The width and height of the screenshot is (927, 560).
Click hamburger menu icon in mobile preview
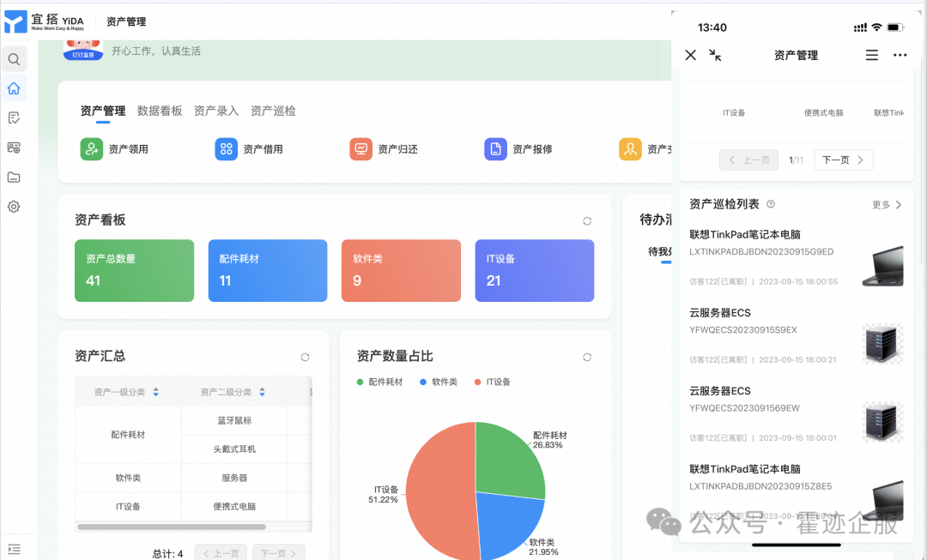pyautogui.click(x=871, y=55)
